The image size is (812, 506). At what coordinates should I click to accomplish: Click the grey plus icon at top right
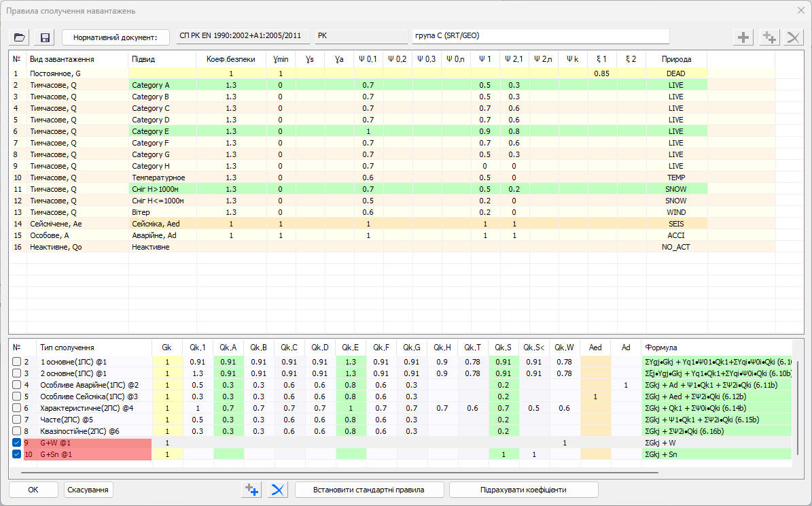click(745, 37)
